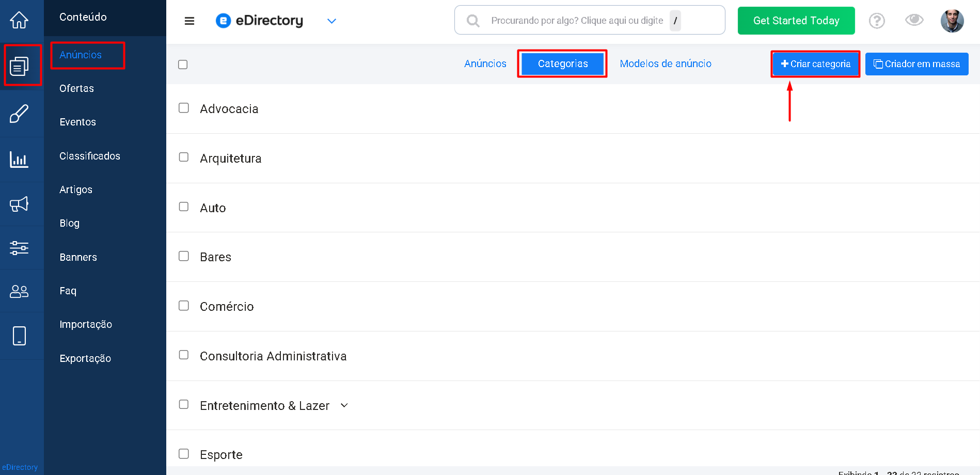Toggle the eye preview icon

(x=914, y=20)
